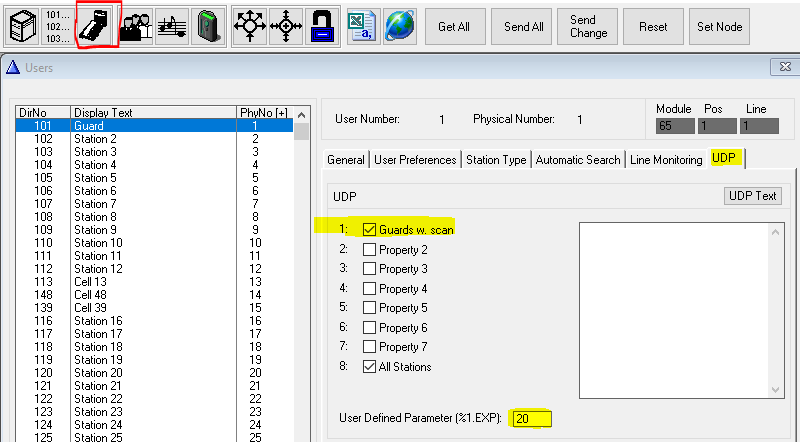Switch to the Automatic Search tab
This screenshot has height=442, width=800.
(578, 160)
